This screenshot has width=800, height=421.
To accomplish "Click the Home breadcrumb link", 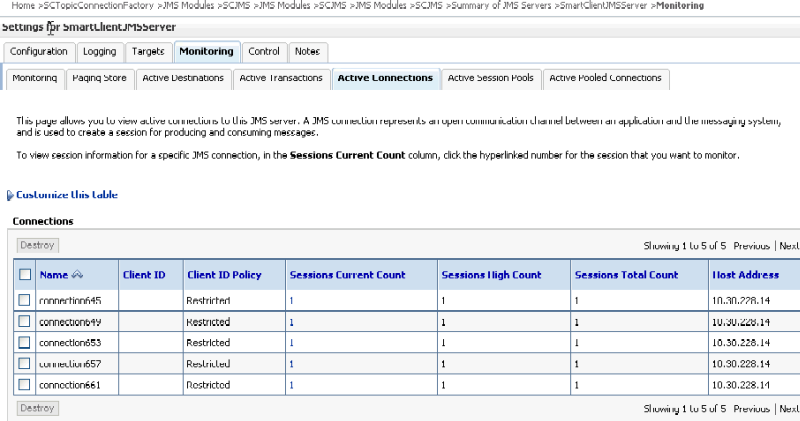I will [x=23, y=6].
